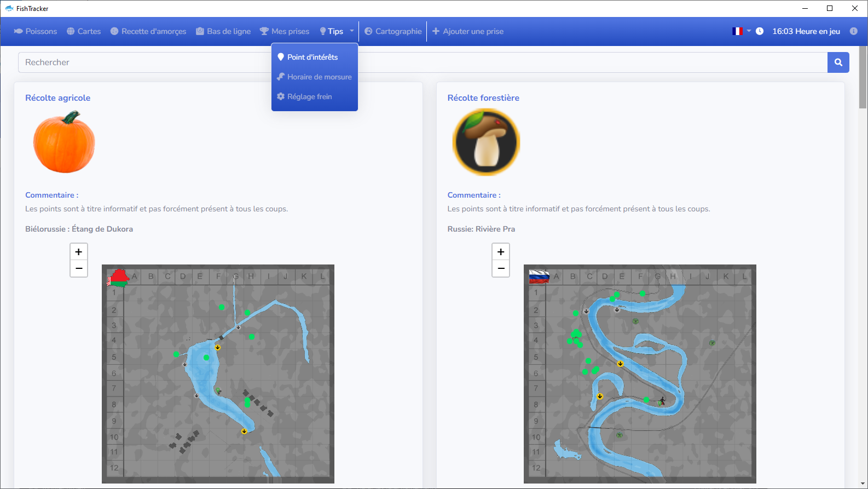
Task: Zoom out on the Dukora map
Action: pos(79,268)
